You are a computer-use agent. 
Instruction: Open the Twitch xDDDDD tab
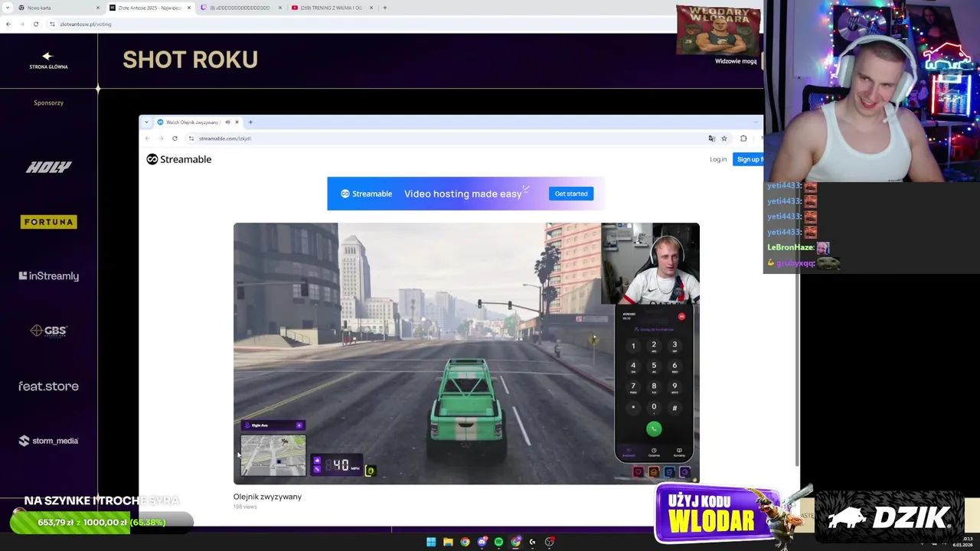point(240,8)
